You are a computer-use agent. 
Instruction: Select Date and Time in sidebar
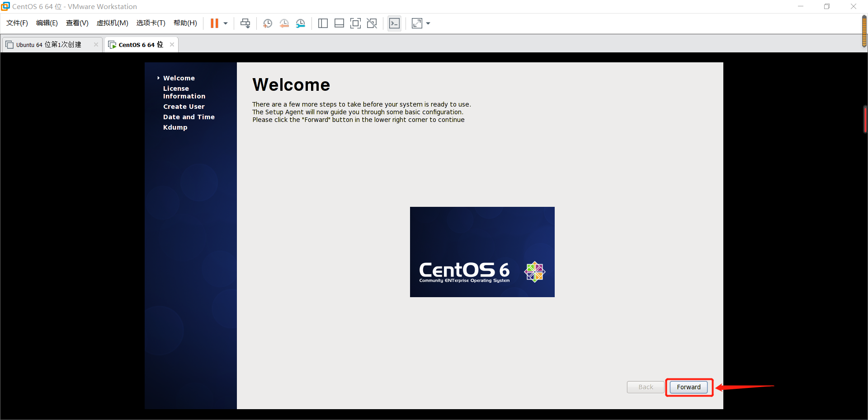[189, 117]
